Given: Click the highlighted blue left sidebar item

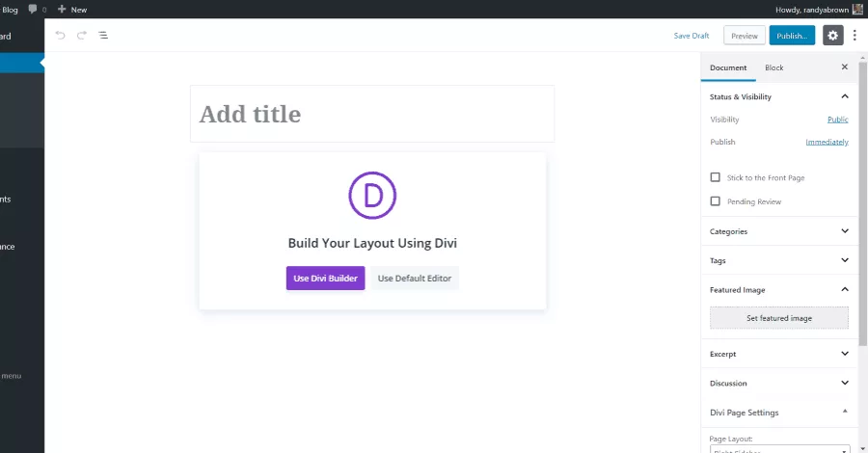Looking at the screenshot, I should (21, 63).
